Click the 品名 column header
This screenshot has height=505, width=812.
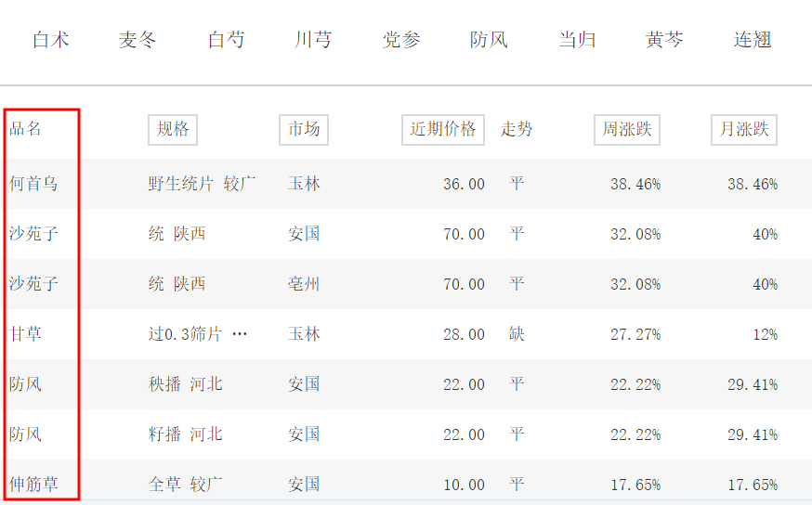point(26,129)
